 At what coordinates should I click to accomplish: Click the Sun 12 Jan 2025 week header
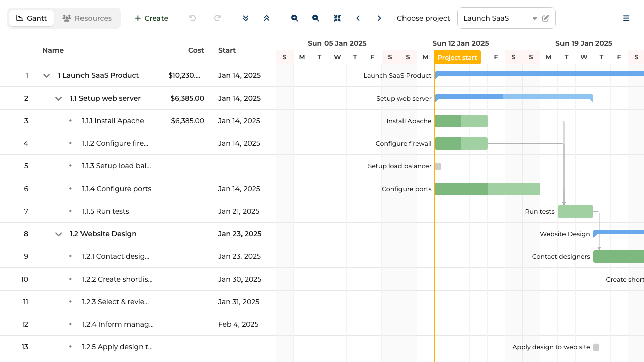tap(460, 43)
